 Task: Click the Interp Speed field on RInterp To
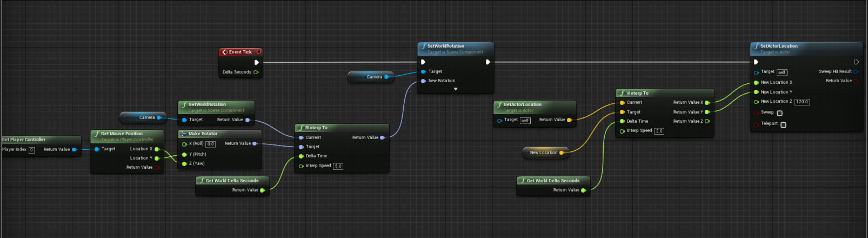(338, 166)
